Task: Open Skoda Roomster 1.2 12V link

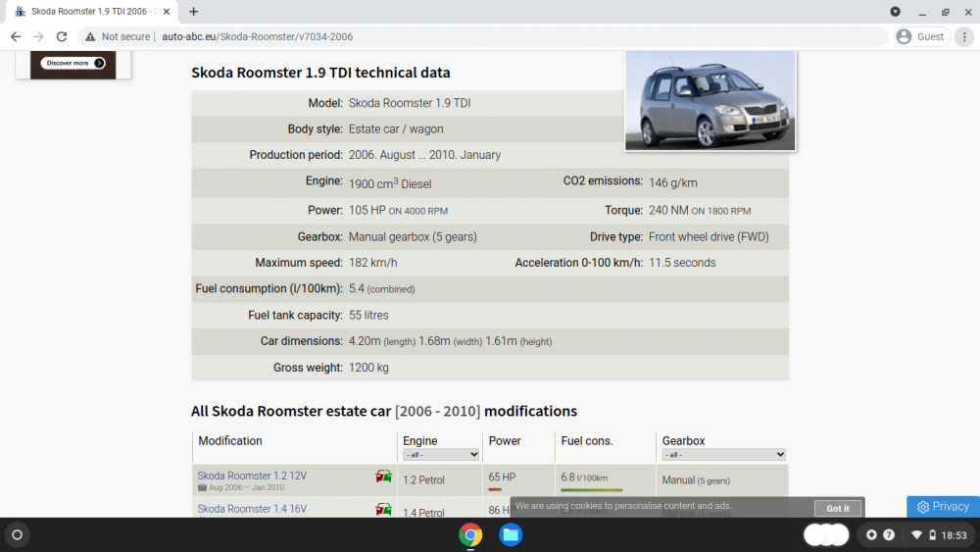Action: [252, 476]
